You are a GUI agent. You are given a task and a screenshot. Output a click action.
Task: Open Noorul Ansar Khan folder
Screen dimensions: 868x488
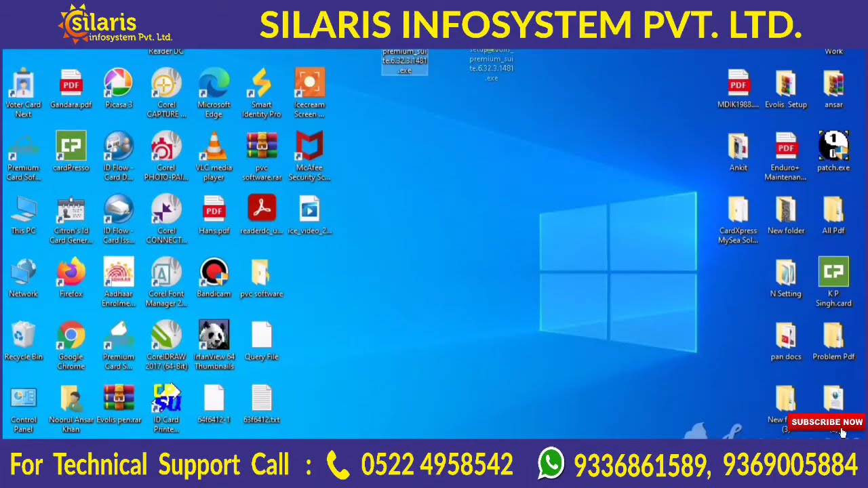(71, 408)
